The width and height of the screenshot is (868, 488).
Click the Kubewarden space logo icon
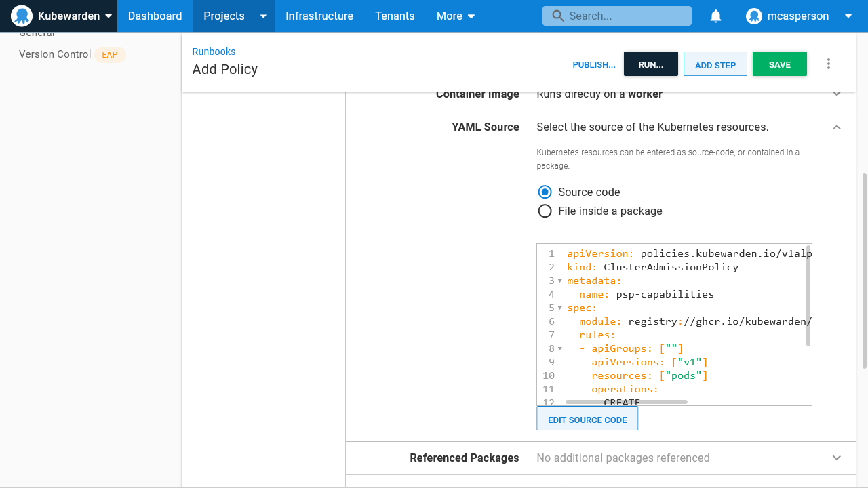tap(22, 16)
